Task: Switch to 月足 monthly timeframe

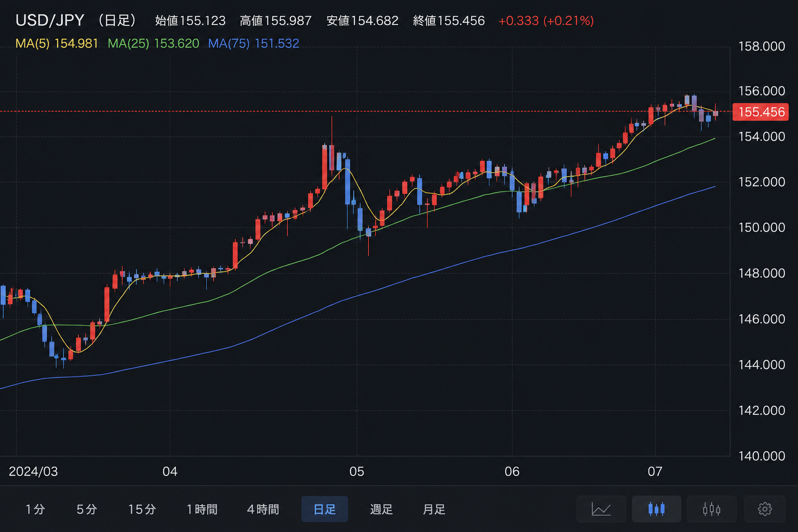Action: click(434, 509)
